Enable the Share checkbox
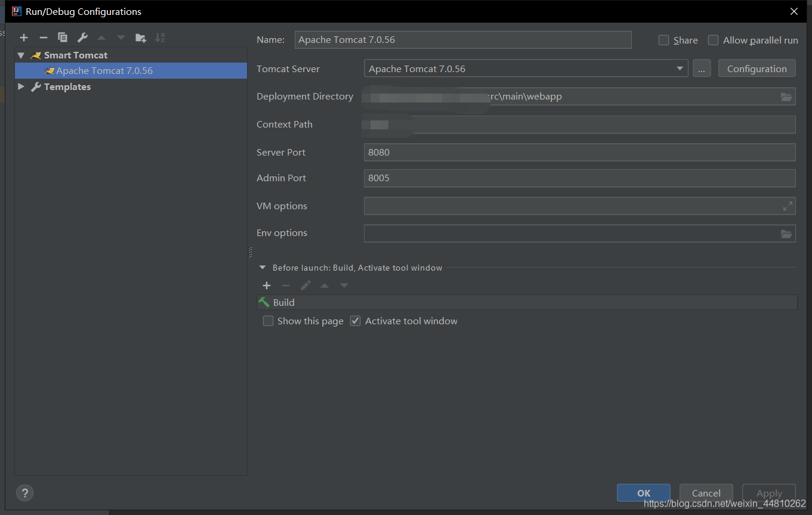 663,40
